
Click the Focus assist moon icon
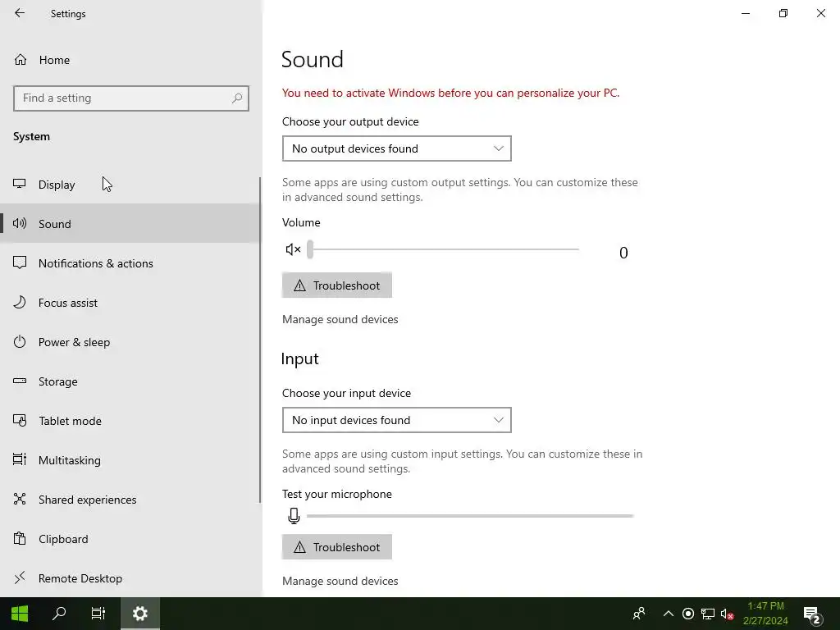tap(20, 302)
